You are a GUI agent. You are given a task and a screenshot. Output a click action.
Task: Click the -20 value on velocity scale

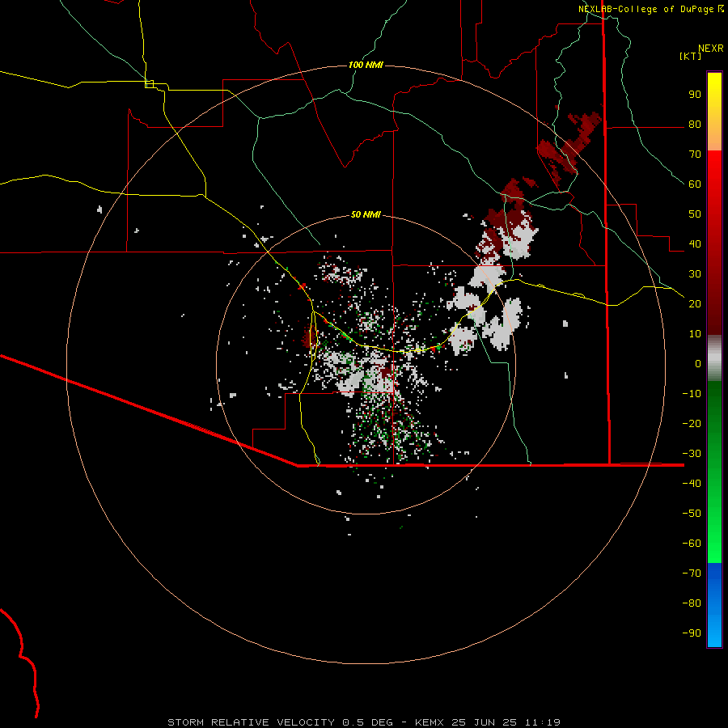[692, 423]
